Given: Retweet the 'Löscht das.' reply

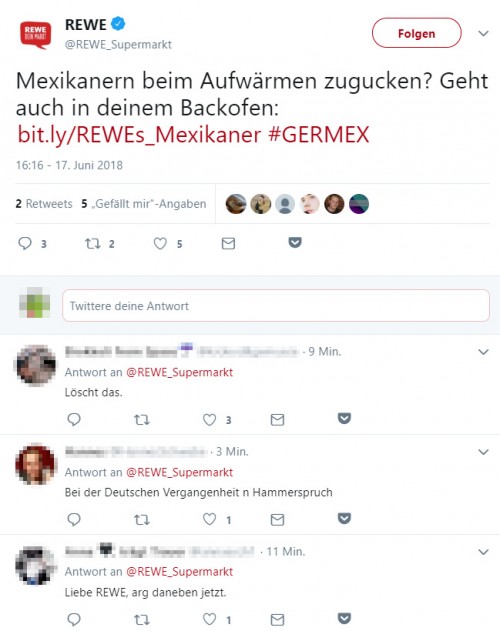Looking at the screenshot, I should click(x=142, y=420).
